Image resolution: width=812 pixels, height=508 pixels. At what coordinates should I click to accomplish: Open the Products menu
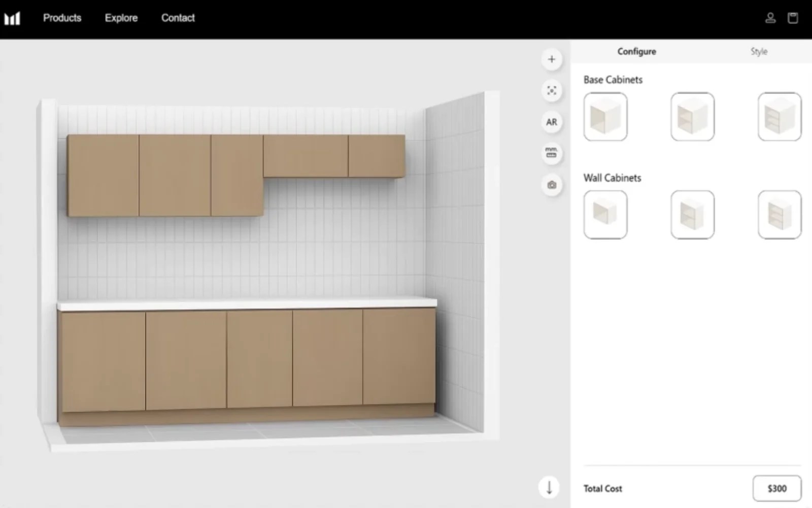[x=62, y=18]
